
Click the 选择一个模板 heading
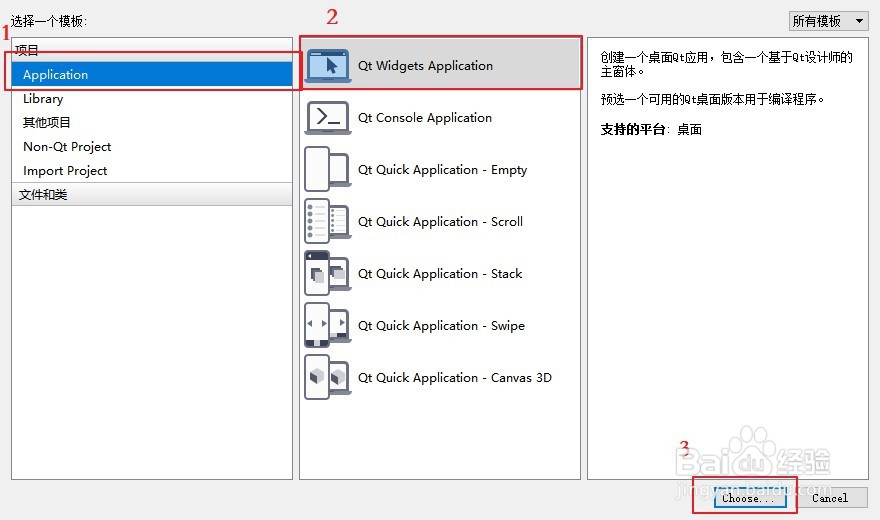pyautogui.click(x=49, y=21)
